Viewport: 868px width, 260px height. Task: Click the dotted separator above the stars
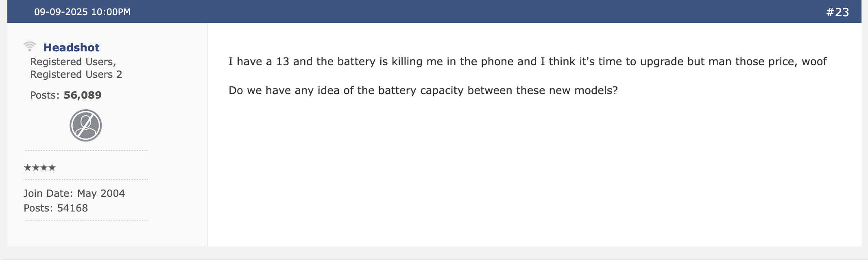[x=86, y=150]
